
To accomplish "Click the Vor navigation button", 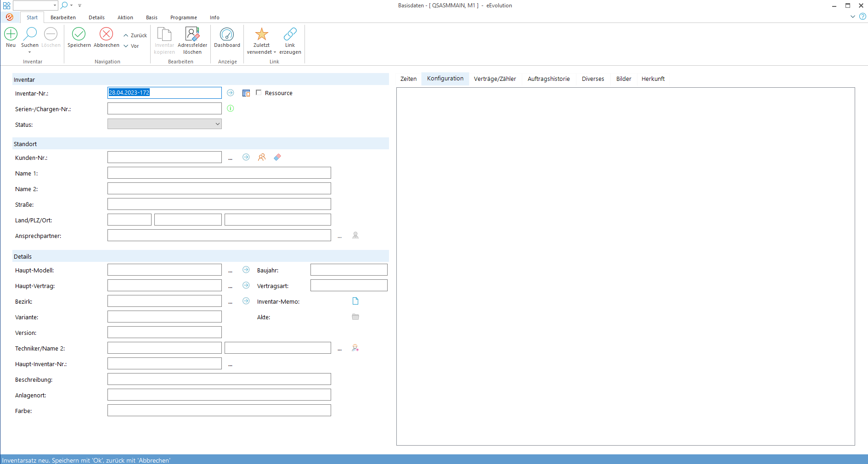I will [x=131, y=46].
